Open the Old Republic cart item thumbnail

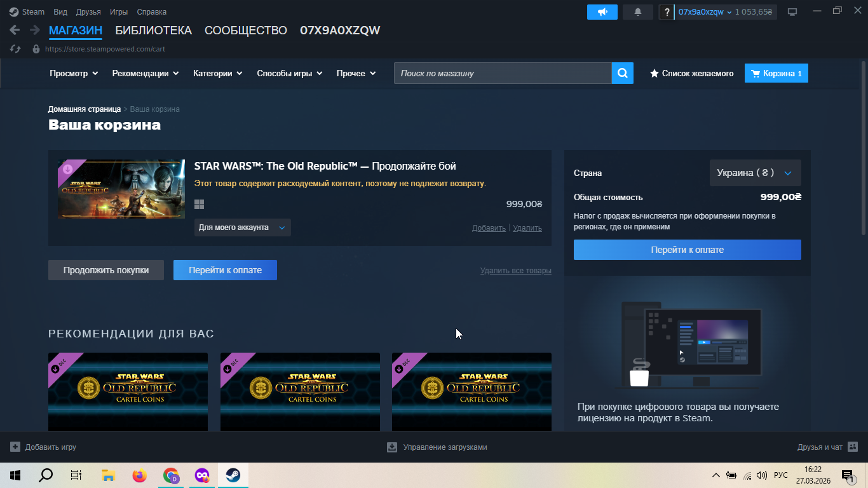coord(121,189)
